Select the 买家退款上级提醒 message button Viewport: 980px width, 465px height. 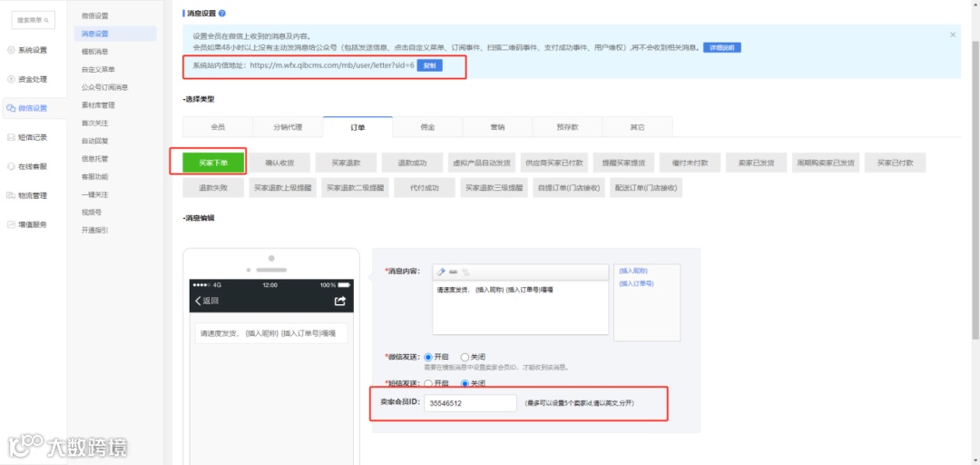tap(282, 187)
